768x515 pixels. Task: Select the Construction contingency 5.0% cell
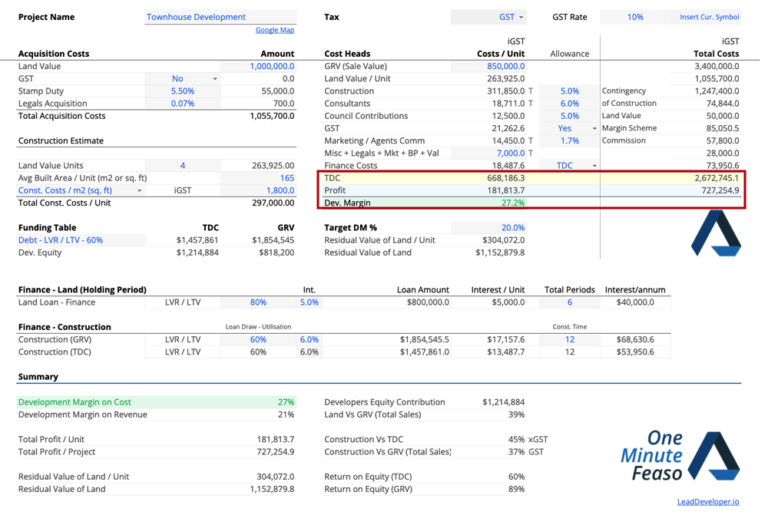tap(570, 91)
